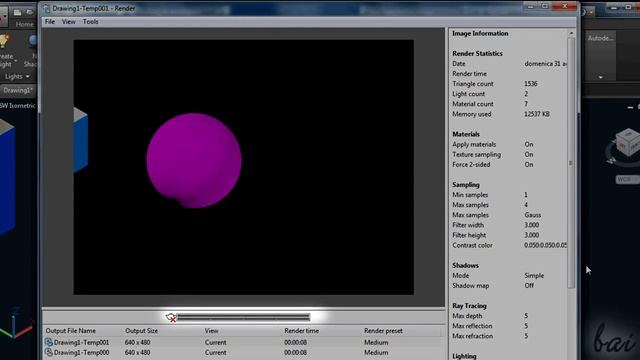Sort by Render preset column header
The width and height of the screenshot is (640, 360).
[x=383, y=331]
